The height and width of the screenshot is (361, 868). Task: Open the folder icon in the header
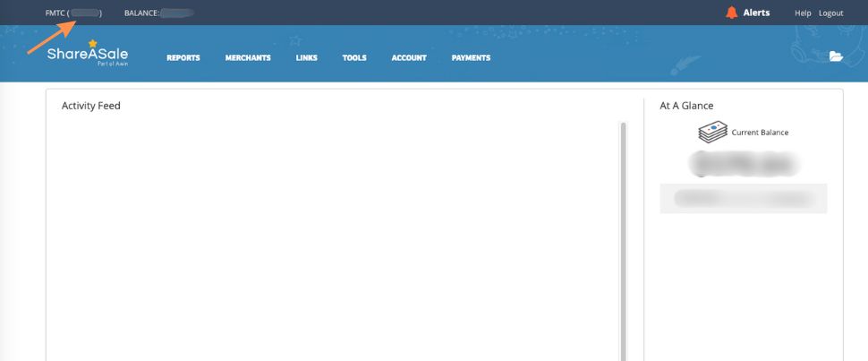click(836, 56)
